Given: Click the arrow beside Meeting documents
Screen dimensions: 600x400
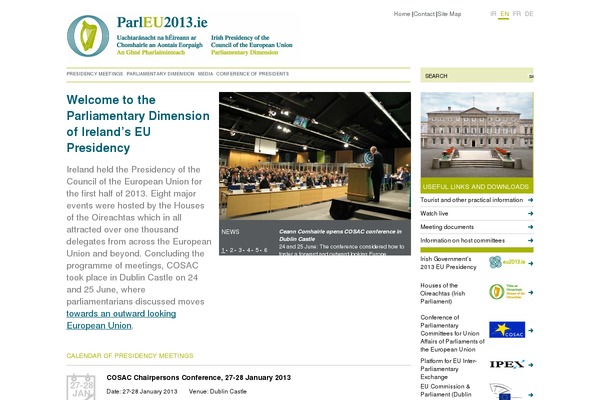Looking at the screenshot, I should [530, 227].
